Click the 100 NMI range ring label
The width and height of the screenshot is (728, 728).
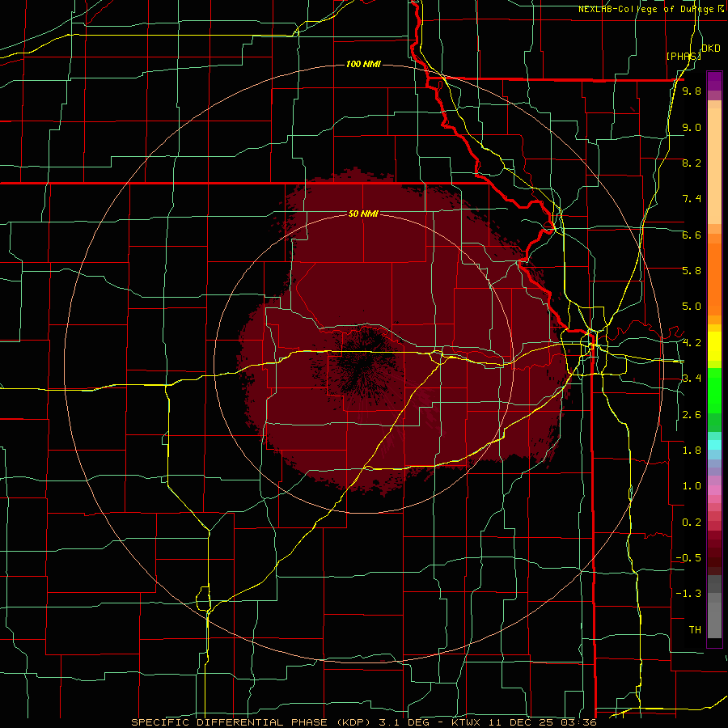click(x=363, y=64)
